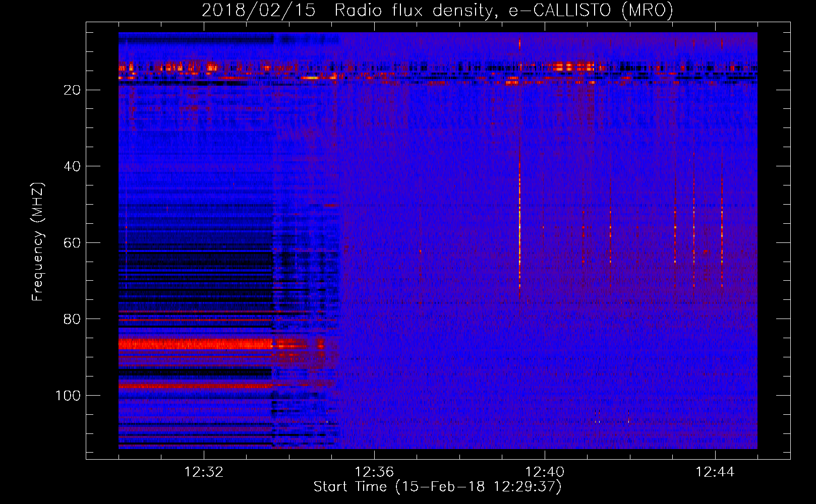Click the 12:32 time tick label
This screenshot has height=504, width=816.
point(204,472)
